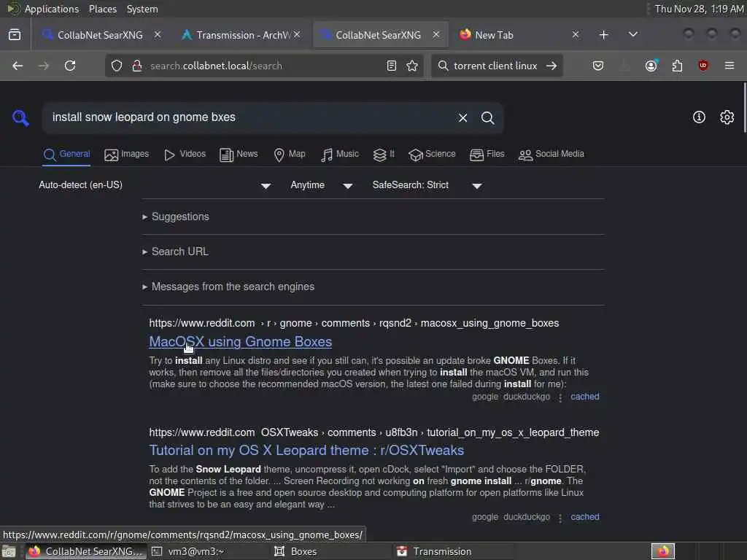This screenshot has width=747, height=560.
Task: Open the Auto-detect (en-US) language dropdown
Action: (155, 185)
